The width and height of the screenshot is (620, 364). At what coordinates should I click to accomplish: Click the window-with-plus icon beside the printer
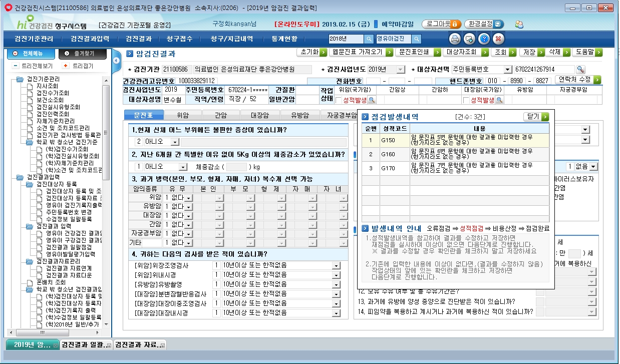469,39
